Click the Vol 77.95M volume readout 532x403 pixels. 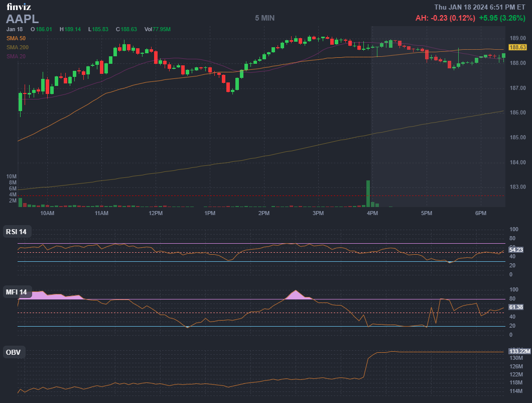157,29
